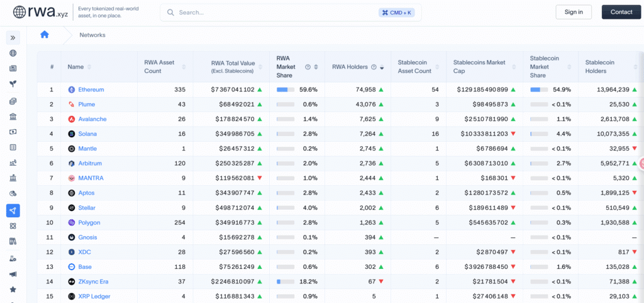Viewport: 644px width, 303px height.
Task: Sort by RWA Total Value arrows
Action: (x=261, y=67)
